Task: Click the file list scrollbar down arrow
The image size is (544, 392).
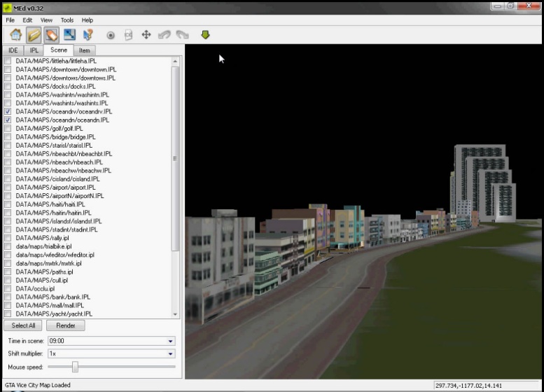Action: tap(175, 315)
